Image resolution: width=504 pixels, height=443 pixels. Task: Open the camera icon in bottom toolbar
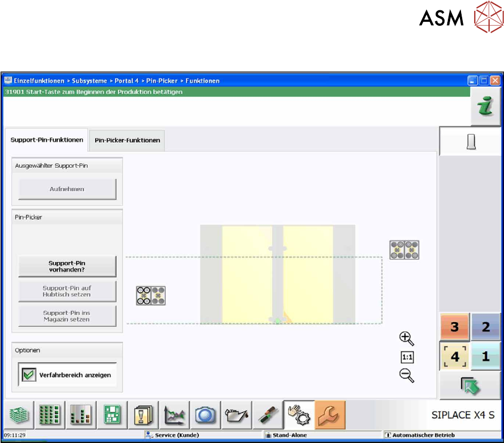coord(206,415)
